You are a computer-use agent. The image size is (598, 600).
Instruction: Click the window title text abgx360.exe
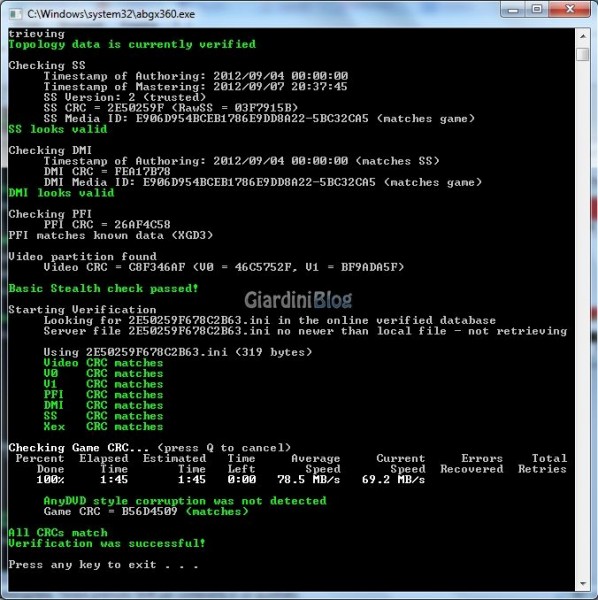tap(111, 14)
